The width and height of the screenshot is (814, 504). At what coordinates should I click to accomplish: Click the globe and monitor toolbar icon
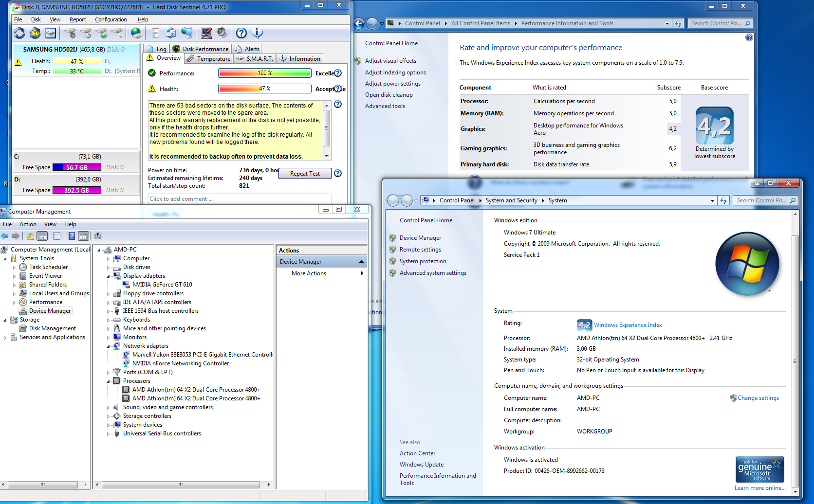click(x=187, y=33)
